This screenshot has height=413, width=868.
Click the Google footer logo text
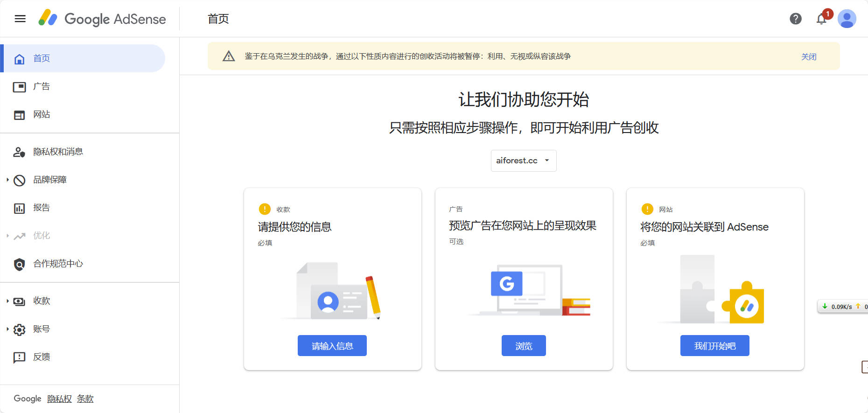[x=28, y=399]
